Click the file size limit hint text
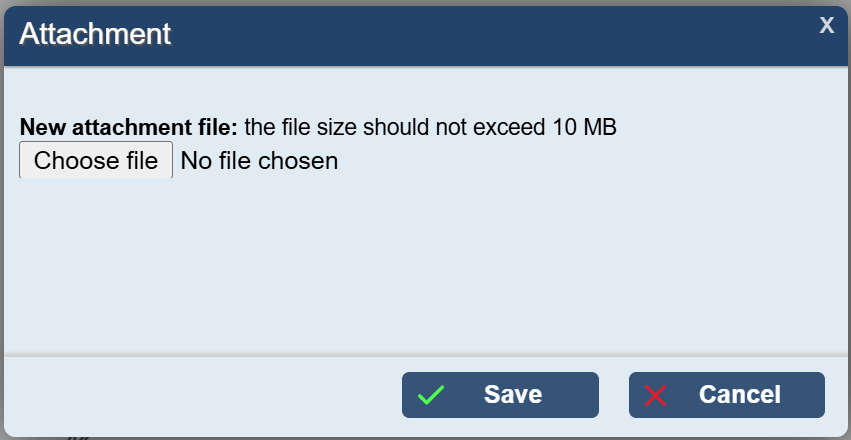 430,128
